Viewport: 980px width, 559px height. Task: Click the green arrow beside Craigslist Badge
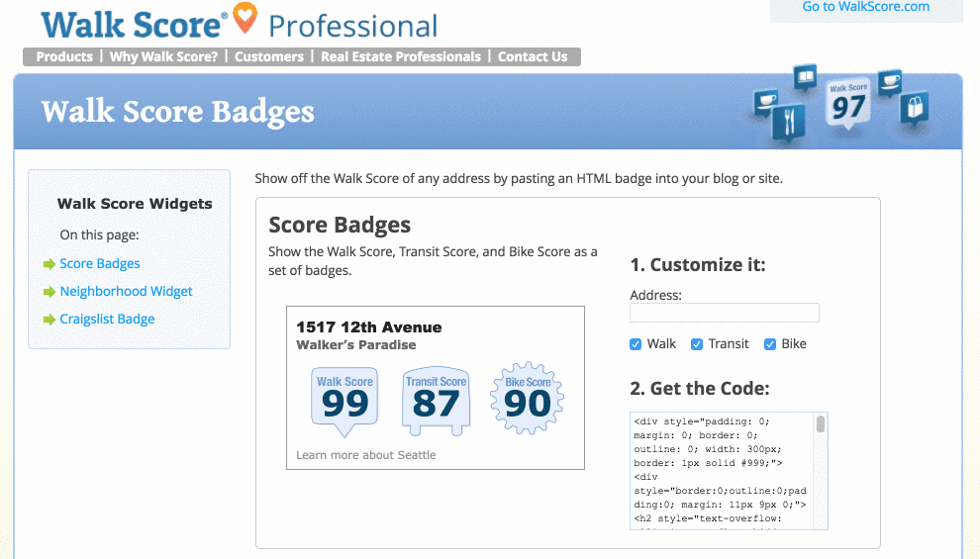pyautogui.click(x=49, y=320)
